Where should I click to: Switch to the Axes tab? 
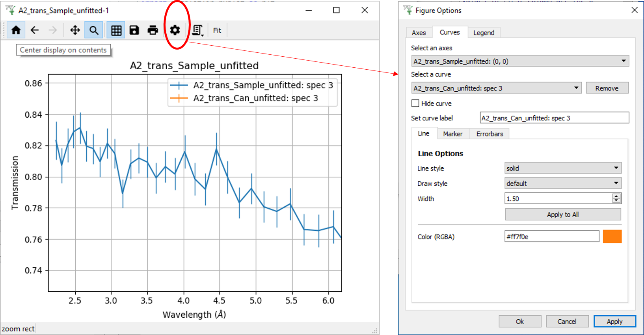419,33
